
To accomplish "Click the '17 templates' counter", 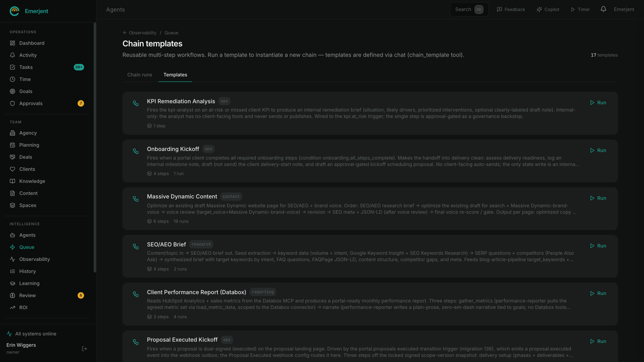I will [x=604, y=55].
